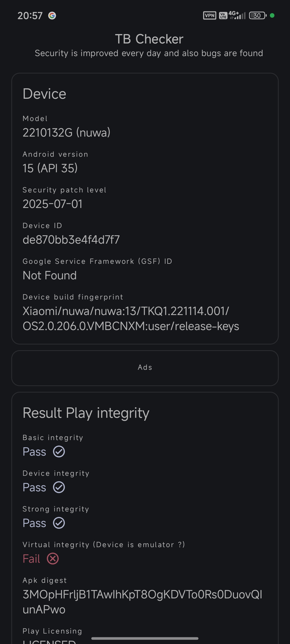This screenshot has width=290, height=644.
Task: Tap the Result Play integrity heading
Action: 86,413
